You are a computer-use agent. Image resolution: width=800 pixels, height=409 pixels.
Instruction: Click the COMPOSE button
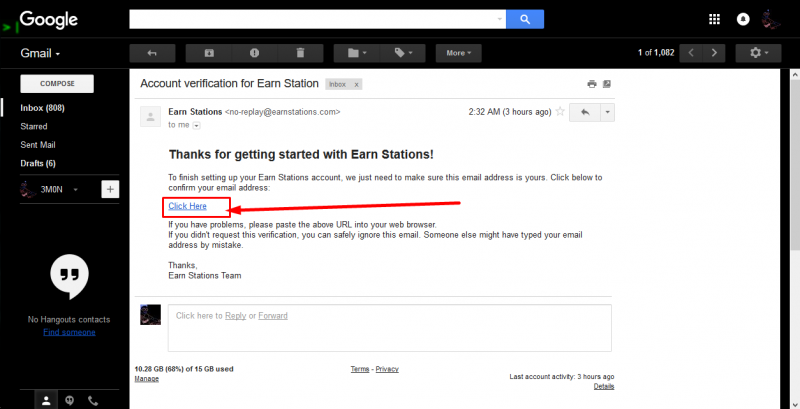(x=57, y=84)
